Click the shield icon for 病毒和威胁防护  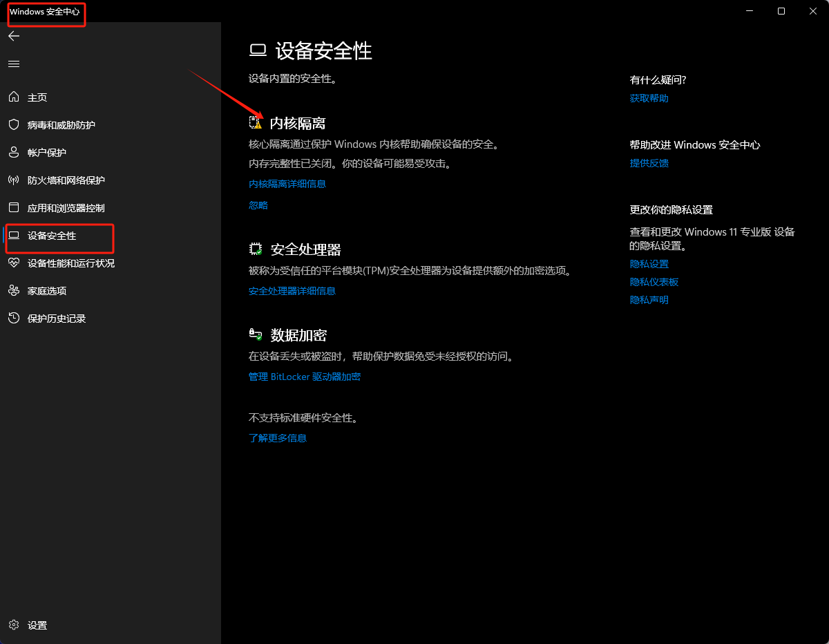coord(14,125)
